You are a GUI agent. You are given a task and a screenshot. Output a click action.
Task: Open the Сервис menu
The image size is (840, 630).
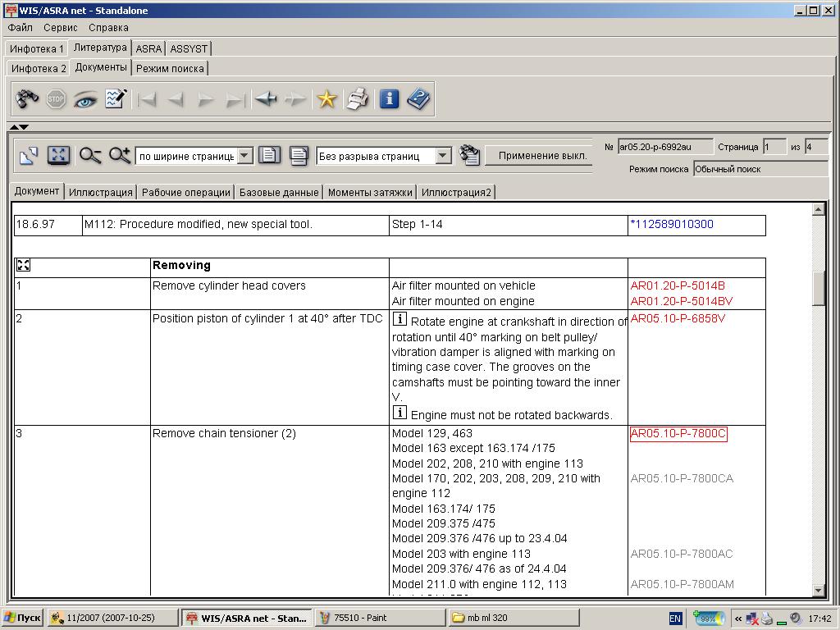click(x=61, y=27)
